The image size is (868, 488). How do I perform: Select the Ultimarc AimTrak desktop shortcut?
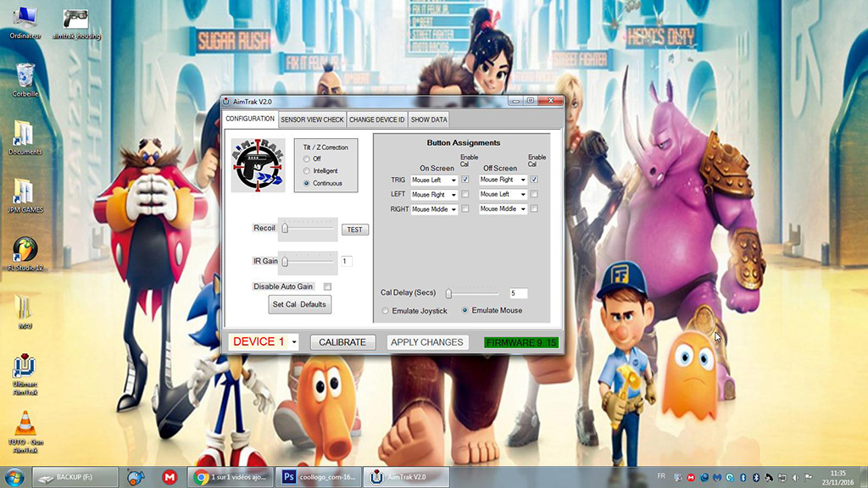25,374
